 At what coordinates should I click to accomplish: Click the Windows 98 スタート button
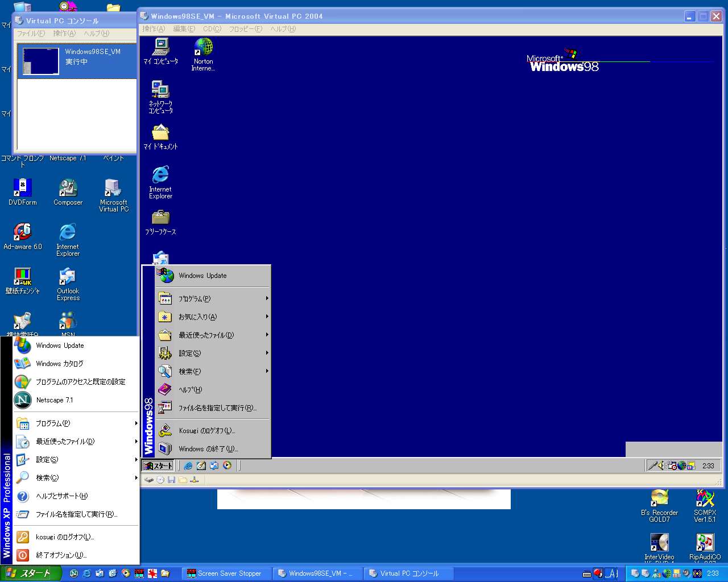click(158, 465)
